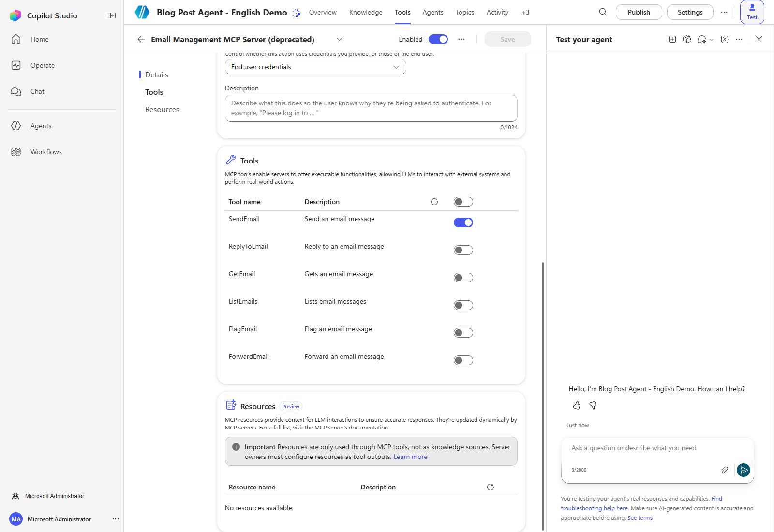Toggle the Enabled switch off
Image resolution: width=774 pixels, height=532 pixels.
pyautogui.click(x=438, y=39)
